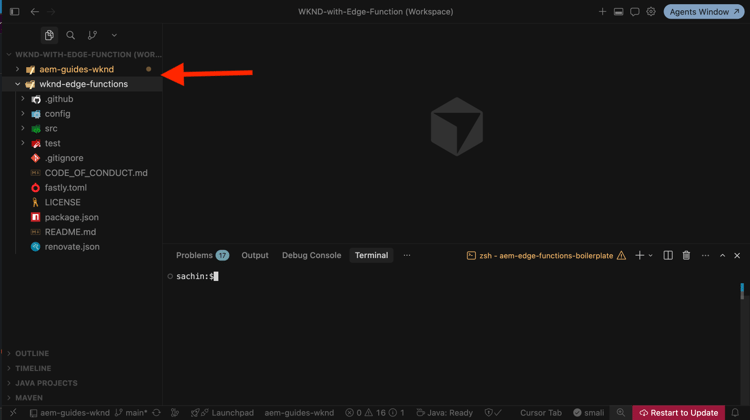This screenshot has width=750, height=420.
Task: Open remote window status bar icon
Action: [x=13, y=412]
